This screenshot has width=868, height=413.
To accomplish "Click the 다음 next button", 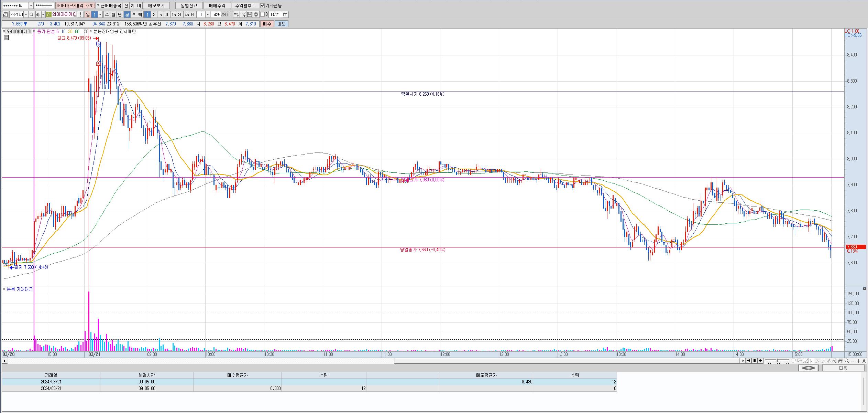I will (x=843, y=368).
